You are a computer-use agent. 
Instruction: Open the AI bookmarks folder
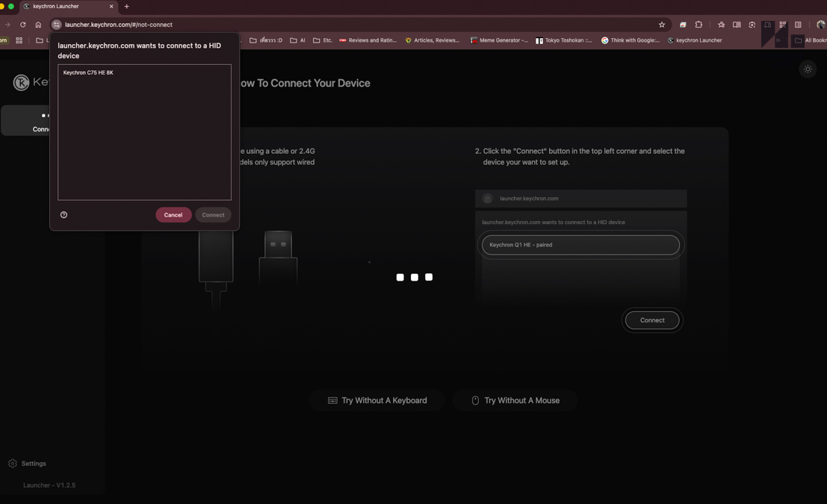[298, 40]
